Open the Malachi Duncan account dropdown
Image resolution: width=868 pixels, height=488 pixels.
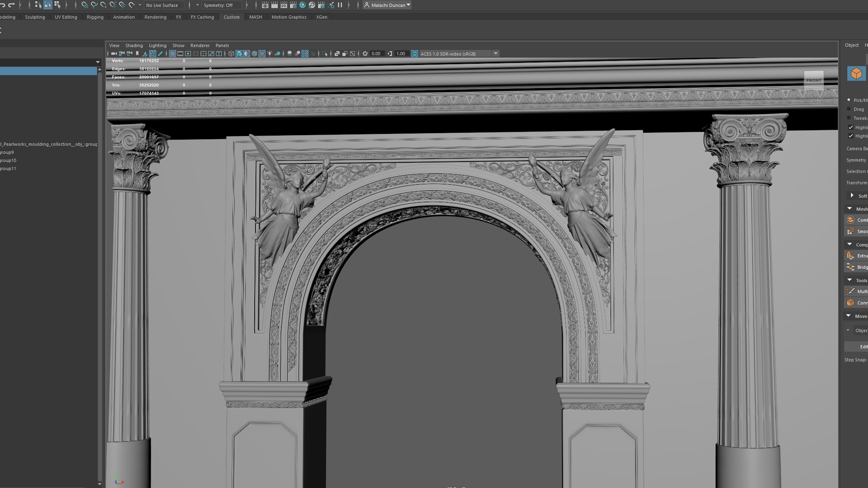(388, 5)
